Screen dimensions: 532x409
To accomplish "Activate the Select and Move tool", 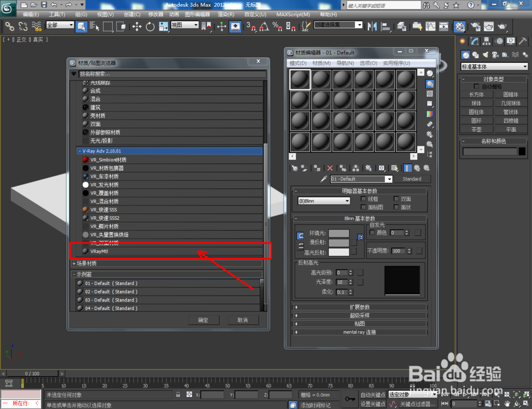I will coord(137,26).
